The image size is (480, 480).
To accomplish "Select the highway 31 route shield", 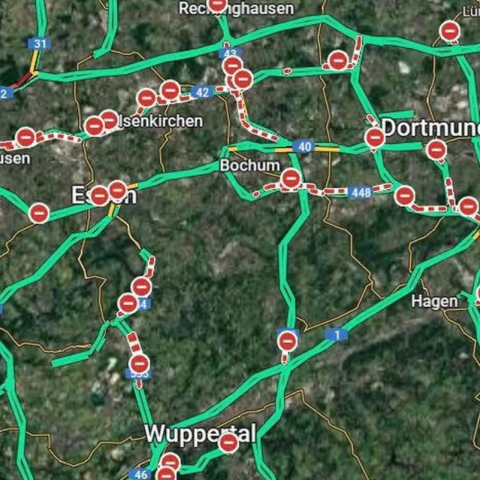I will 40,44.
